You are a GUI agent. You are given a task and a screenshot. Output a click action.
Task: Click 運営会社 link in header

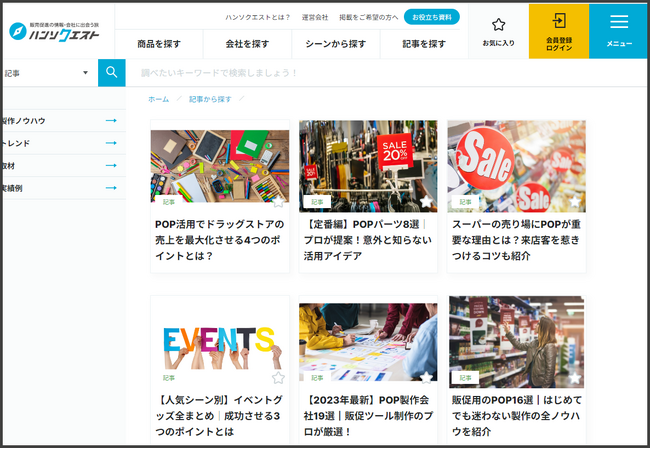(x=315, y=17)
